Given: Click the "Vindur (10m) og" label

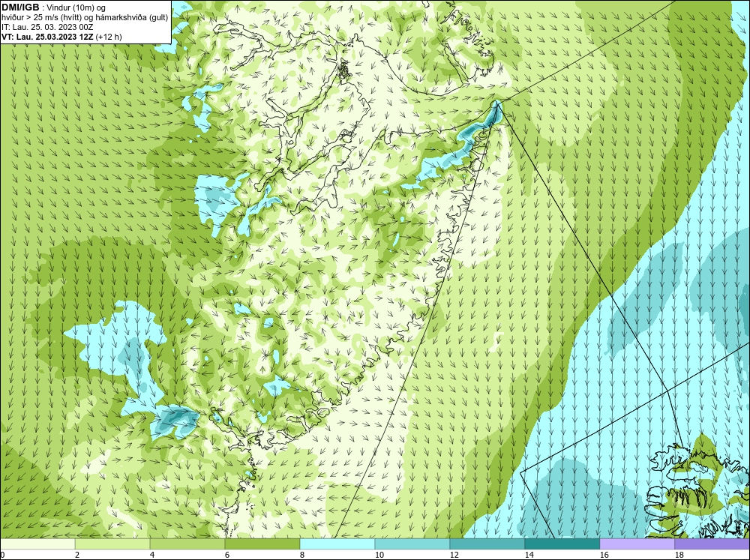Looking at the screenshot, I should [76, 7].
